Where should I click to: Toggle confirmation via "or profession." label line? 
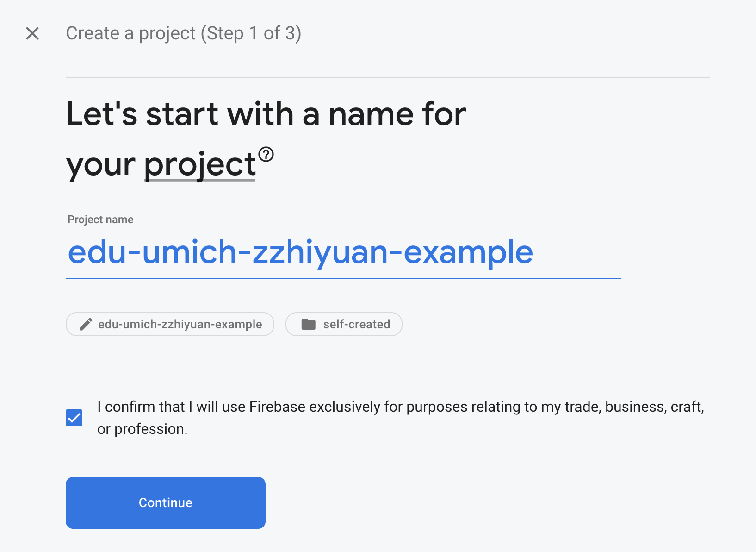pyautogui.click(x=143, y=429)
